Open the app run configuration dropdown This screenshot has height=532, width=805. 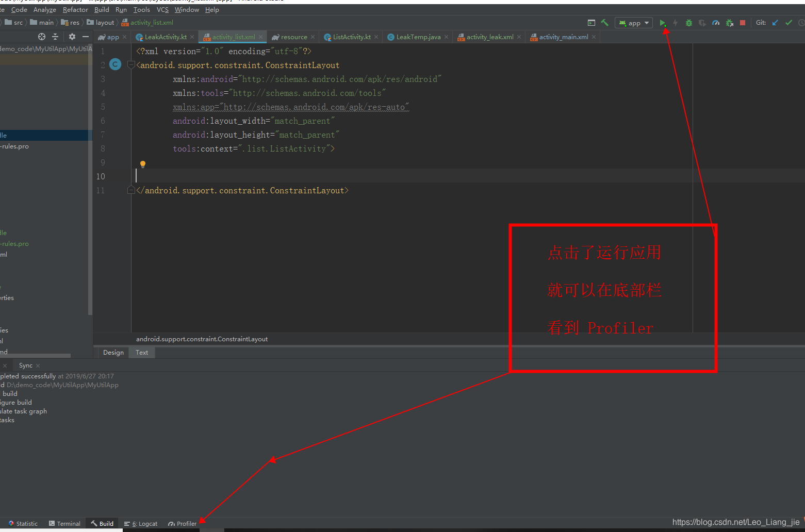634,23
